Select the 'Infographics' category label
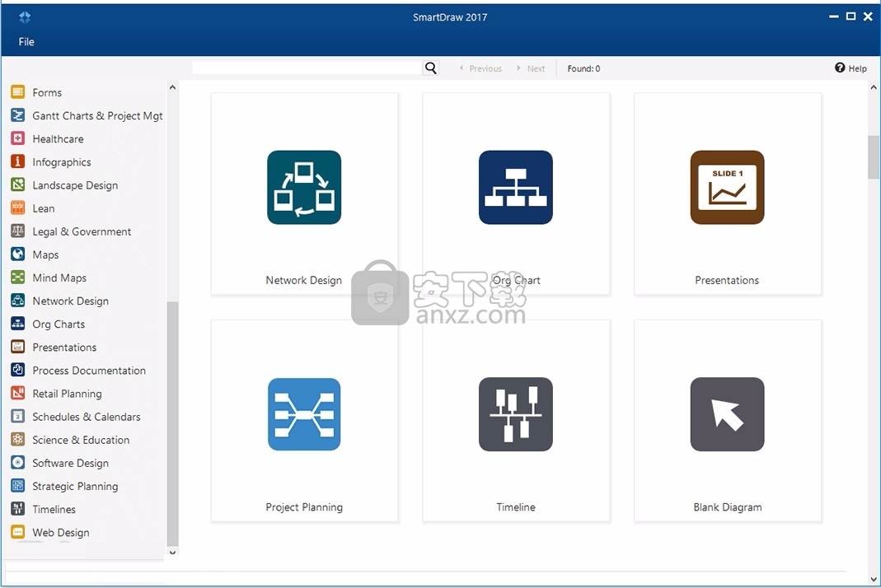Viewport: 881px width, 588px height. click(x=62, y=161)
